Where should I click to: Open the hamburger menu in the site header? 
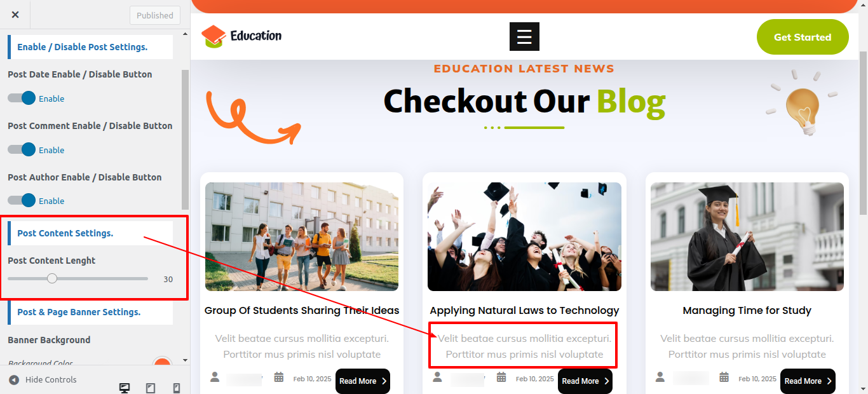click(x=524, y=37)
